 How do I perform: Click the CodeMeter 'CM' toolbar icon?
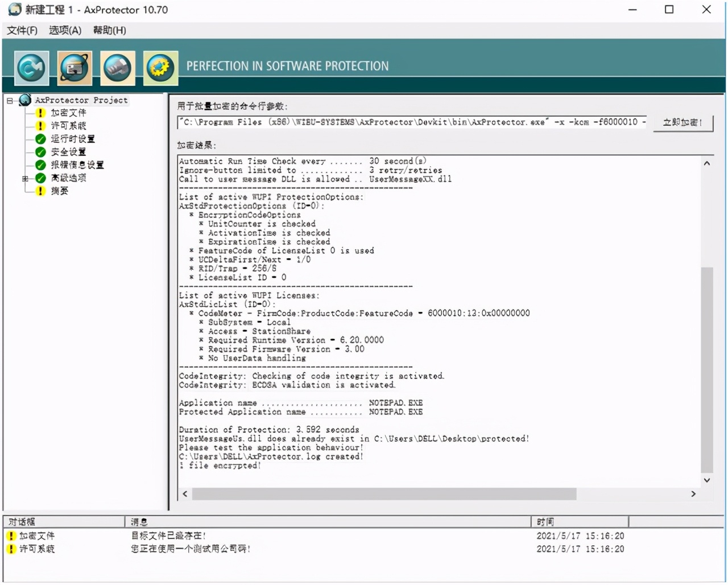click(x=32, y=68)
